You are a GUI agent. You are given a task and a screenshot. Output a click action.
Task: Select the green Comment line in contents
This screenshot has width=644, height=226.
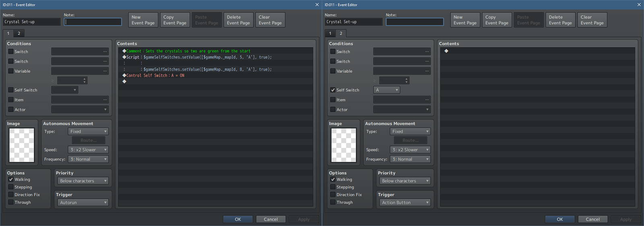click(216, 51)
